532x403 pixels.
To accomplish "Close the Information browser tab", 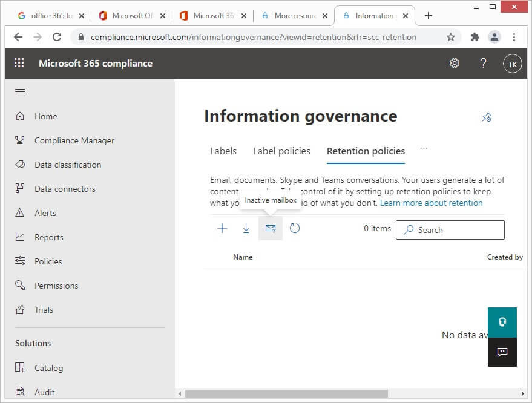I will click(405, 16).
